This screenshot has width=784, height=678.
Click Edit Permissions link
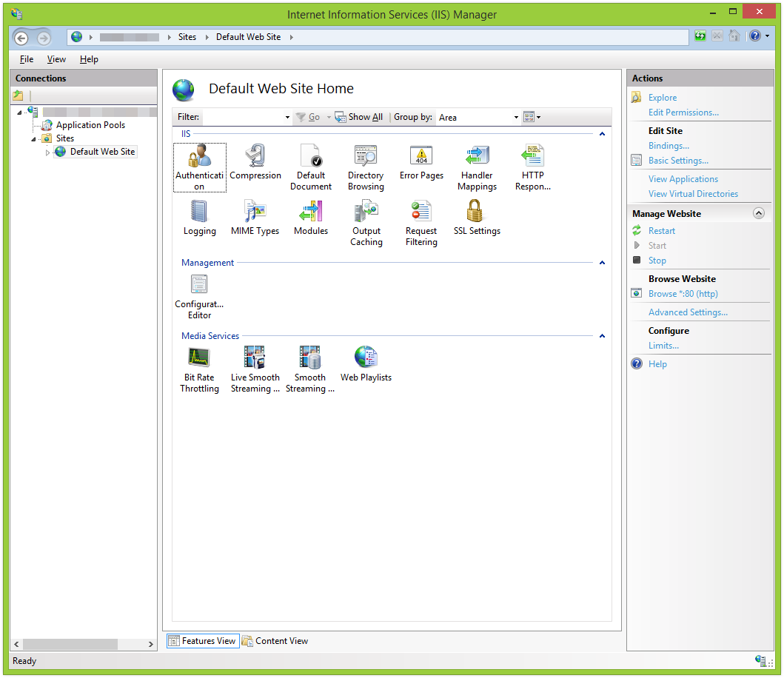tap(683, 113)
